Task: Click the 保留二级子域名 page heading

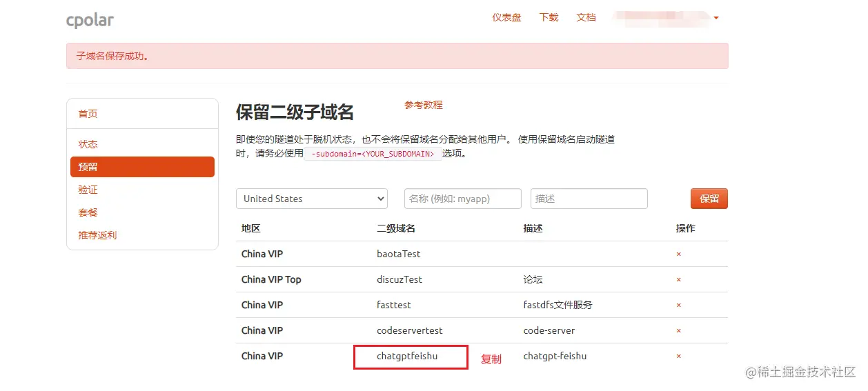Action: tap(295, 112)
